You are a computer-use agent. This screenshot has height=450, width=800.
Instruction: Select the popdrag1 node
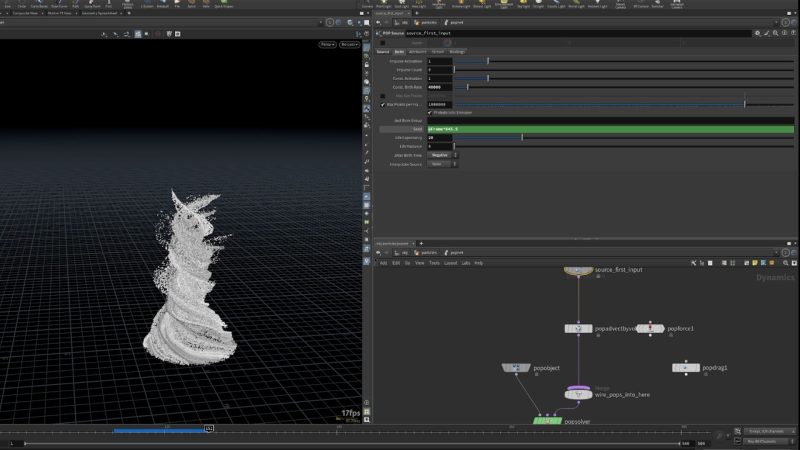(x=686, y=368)
